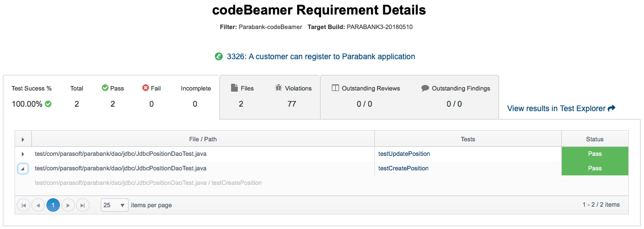Click file path in testCreatePosition row
This screenshot has height=229, width=644.
[120, 168]
